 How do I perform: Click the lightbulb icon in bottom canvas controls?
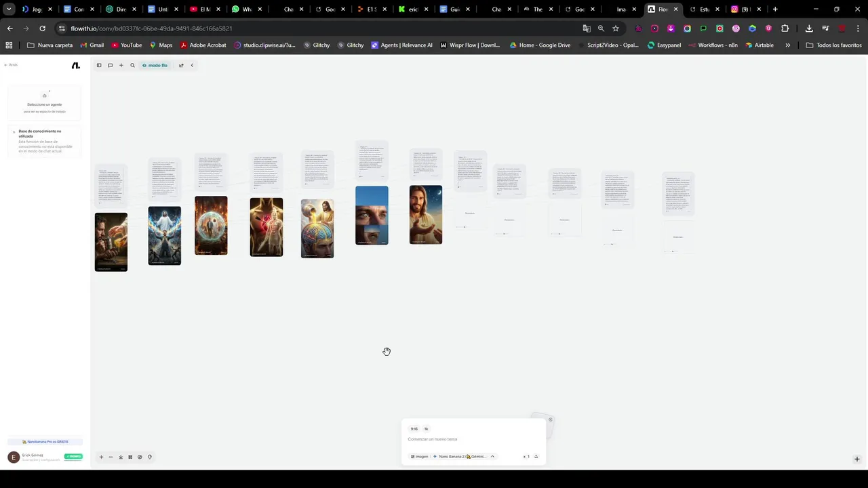150,457
